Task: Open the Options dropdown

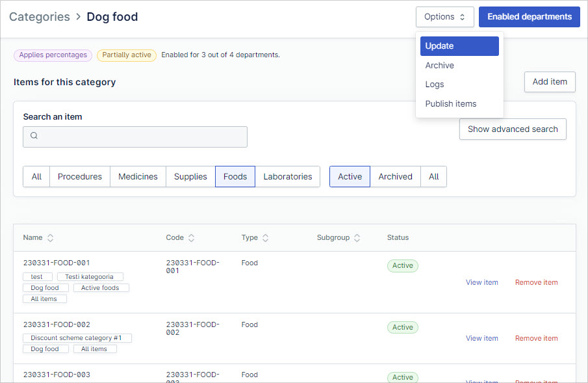Action: (x=445, y=17)
